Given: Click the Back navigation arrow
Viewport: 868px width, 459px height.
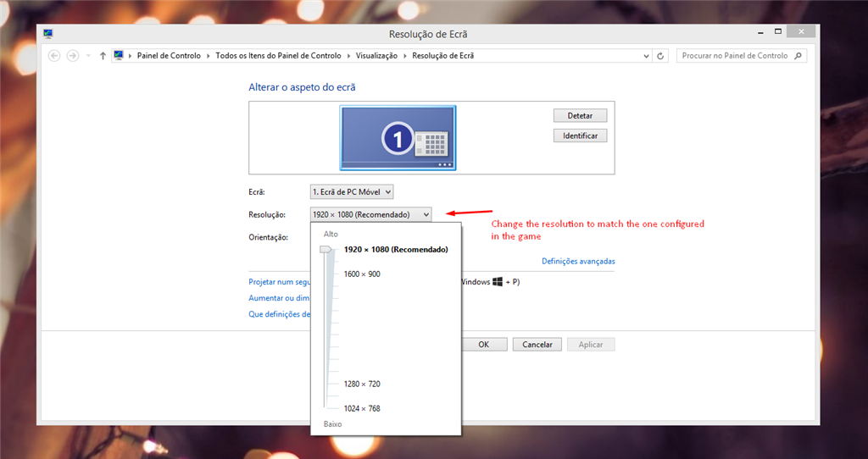Looking at the screenshot, I should point(54,56).
